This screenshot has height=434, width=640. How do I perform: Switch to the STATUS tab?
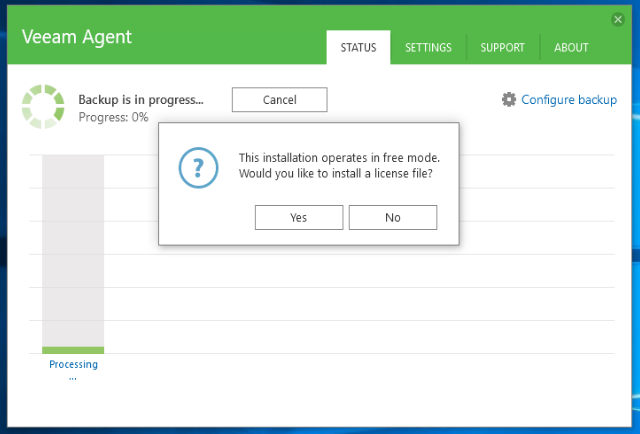[x=358, y=47]
